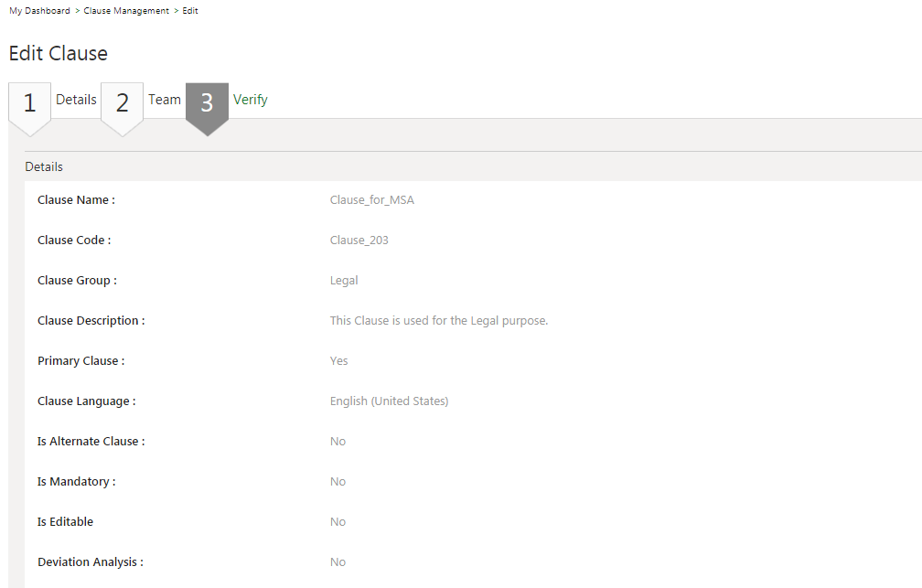Screen dimensions: 922x588
Task: Click the highlighted step 3 badge
Action: click(207, 103)
